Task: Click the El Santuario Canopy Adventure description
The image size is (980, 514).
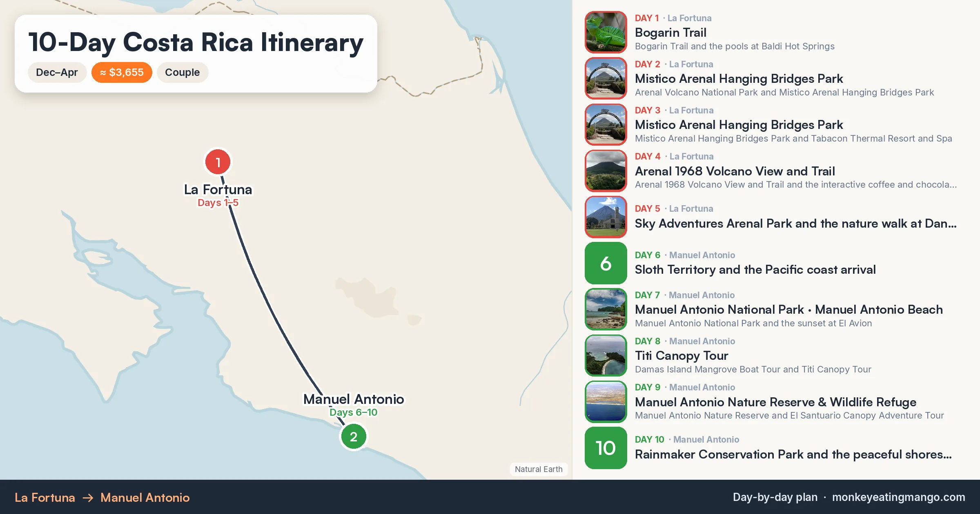Action: tap(789, 415)
